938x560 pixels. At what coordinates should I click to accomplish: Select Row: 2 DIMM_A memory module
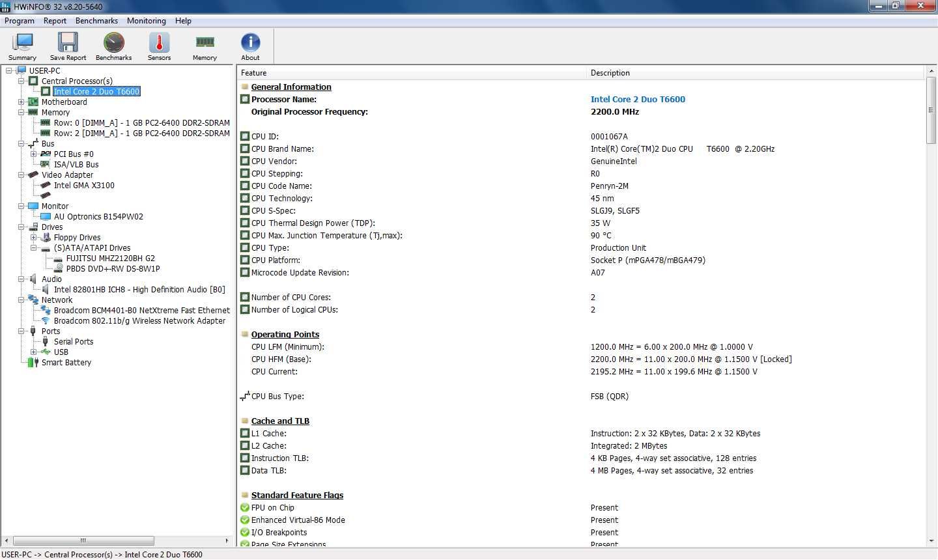[141, 133]
